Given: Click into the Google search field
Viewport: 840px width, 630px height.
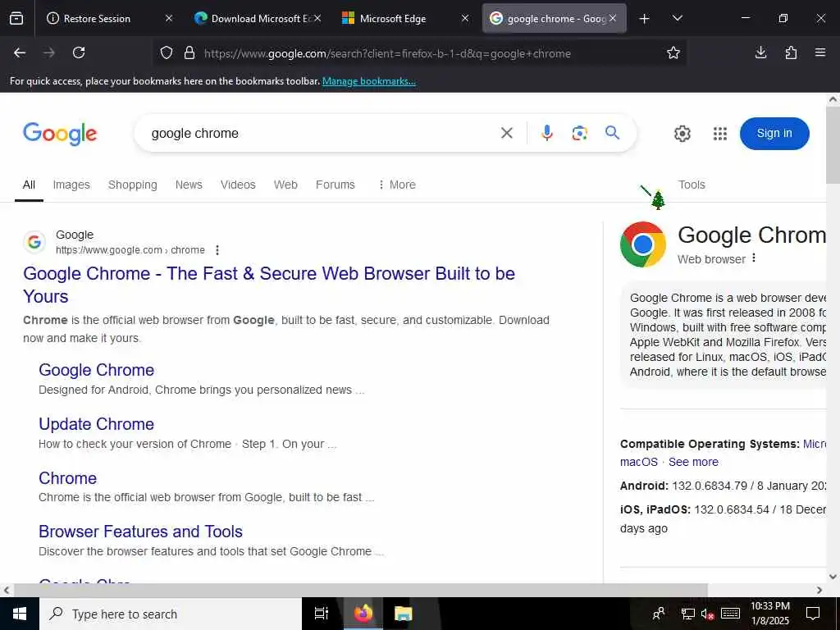Looking at the screenshot, I should pos(322,134).
